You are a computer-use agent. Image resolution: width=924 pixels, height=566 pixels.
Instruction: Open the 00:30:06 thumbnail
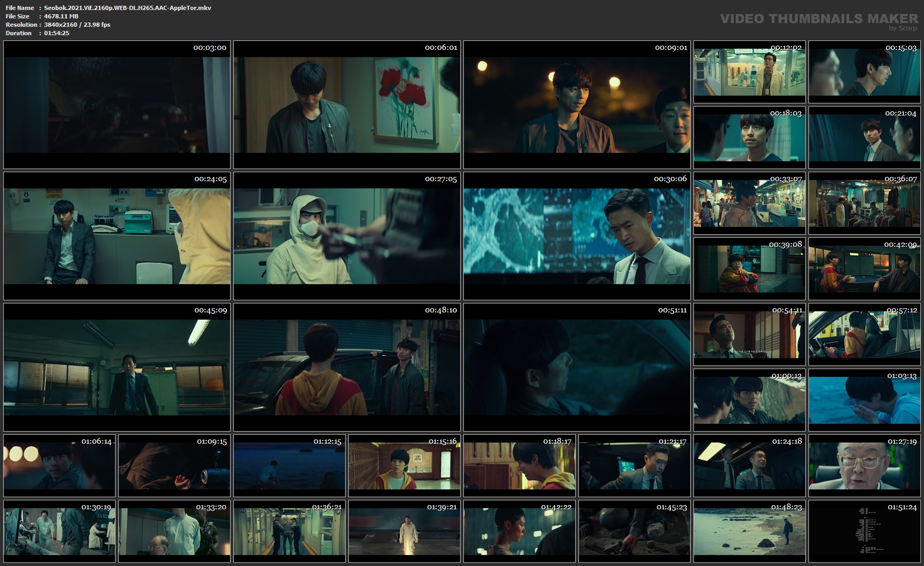[x=577, y=236]
